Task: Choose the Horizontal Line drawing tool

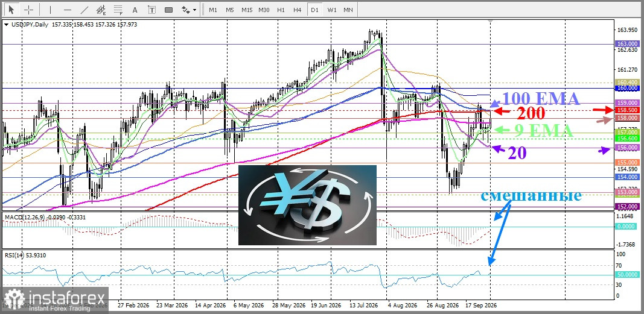Action: 68,10
